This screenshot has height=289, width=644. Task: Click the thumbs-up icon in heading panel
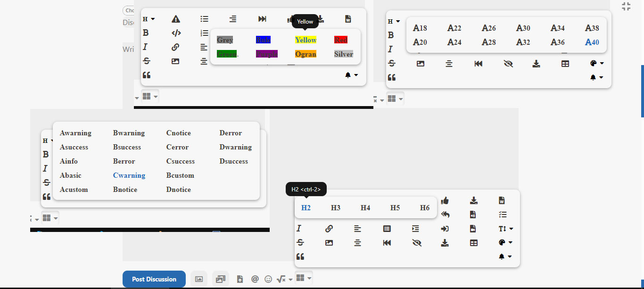tap(445, 200)
